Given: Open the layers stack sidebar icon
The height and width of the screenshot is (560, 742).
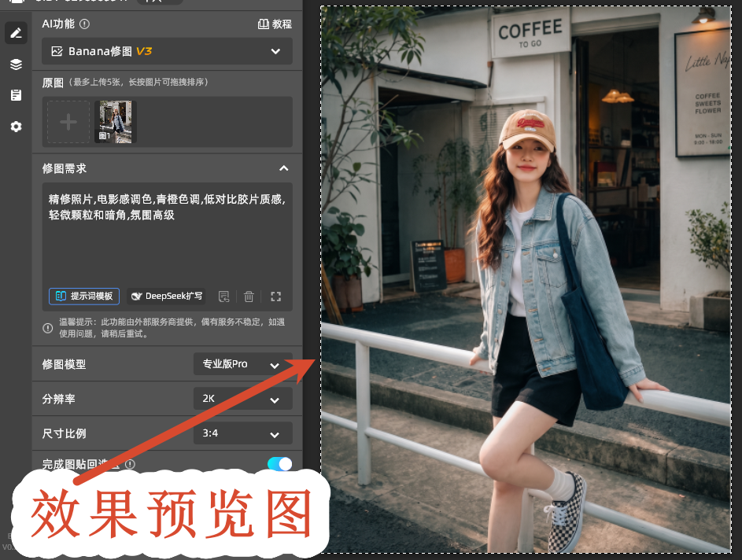Looking at the screenshot, I should [x=16, y=64].
